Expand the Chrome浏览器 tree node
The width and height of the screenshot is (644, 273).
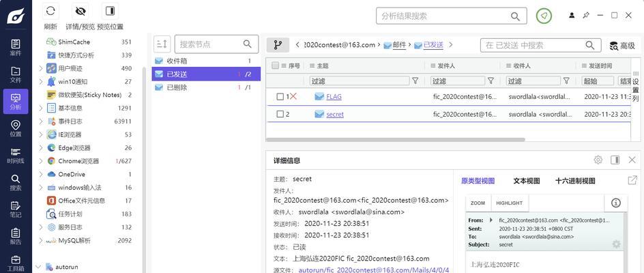click(x=40, y=161)
